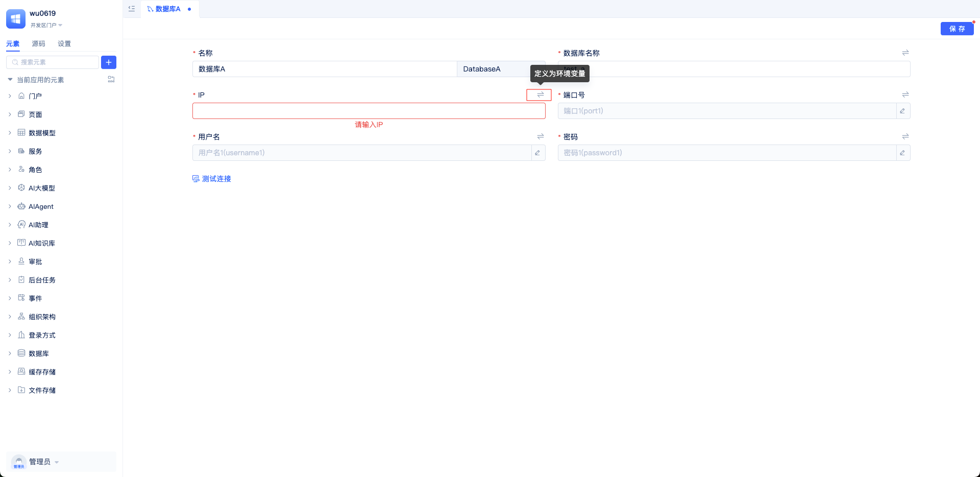Click the 页面 icon in element tree
Viewport: 980px width, 477px height.
pos(21,114)
